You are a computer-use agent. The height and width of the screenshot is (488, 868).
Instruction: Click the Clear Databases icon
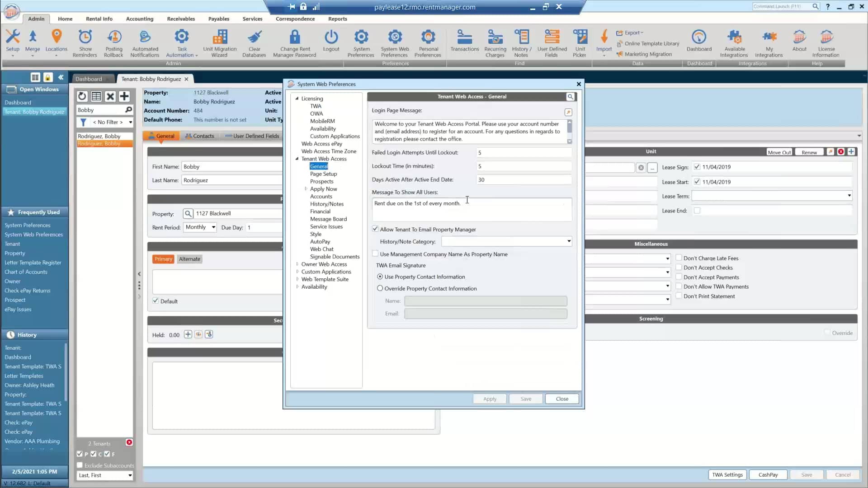[255, 42]
